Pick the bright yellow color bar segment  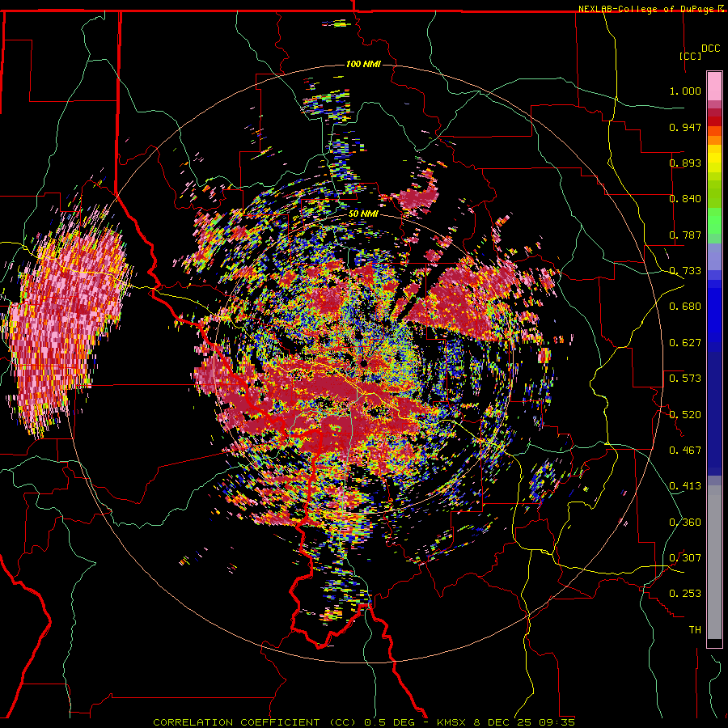(x=714, y=159)
